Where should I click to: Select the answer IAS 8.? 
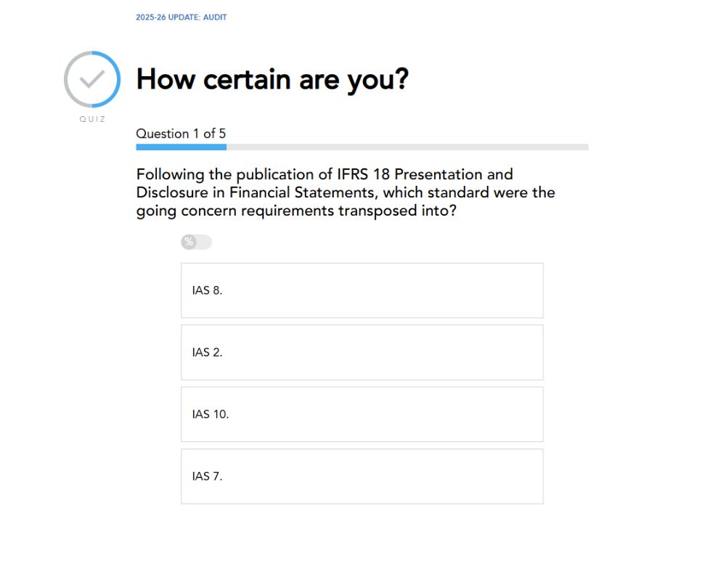point(362,290)
